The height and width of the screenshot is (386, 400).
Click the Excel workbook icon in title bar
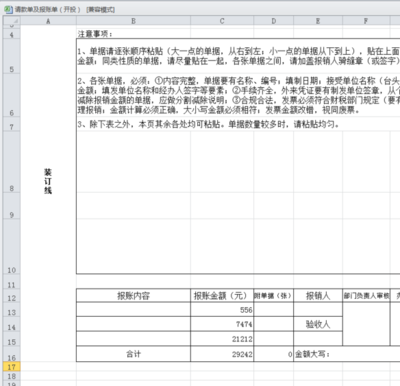8,9
